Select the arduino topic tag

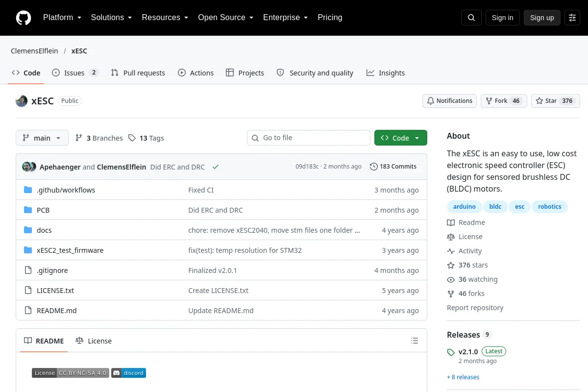465,207
